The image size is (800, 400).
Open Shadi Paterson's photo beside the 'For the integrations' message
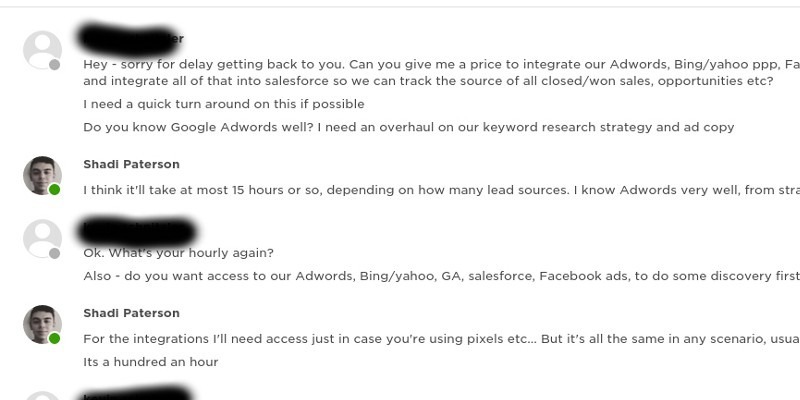(42, 324)
